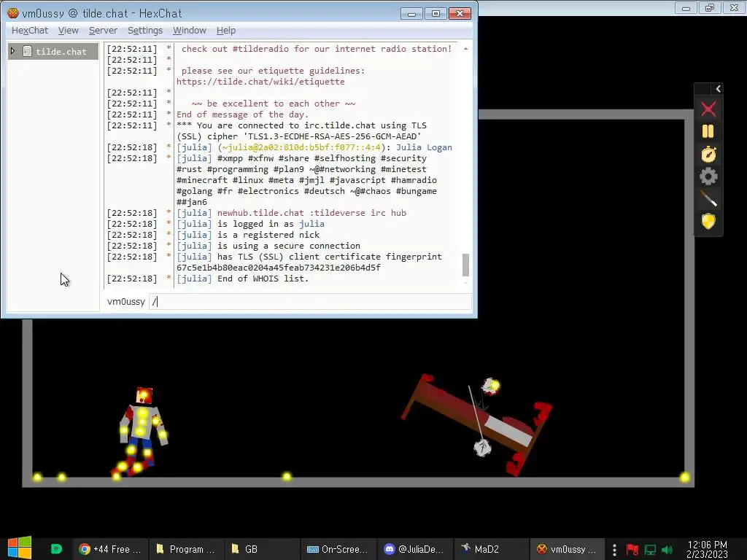Close the HexChat window

click(x=460, y=13)
